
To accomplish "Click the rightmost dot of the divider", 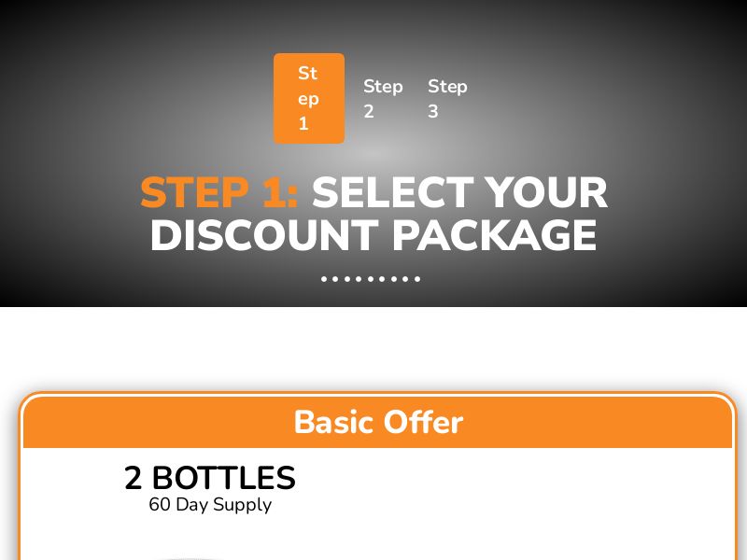I will pyautogui.click(x=417, y=278).
